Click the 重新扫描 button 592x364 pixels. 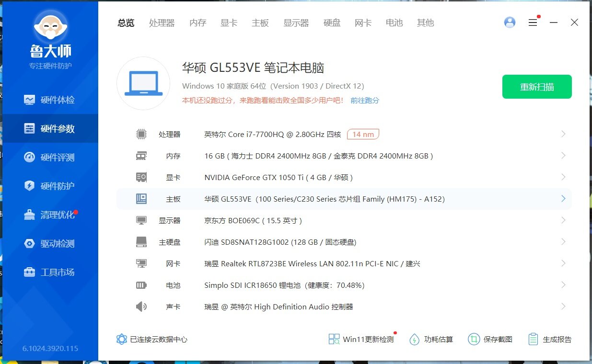[537, 87]
